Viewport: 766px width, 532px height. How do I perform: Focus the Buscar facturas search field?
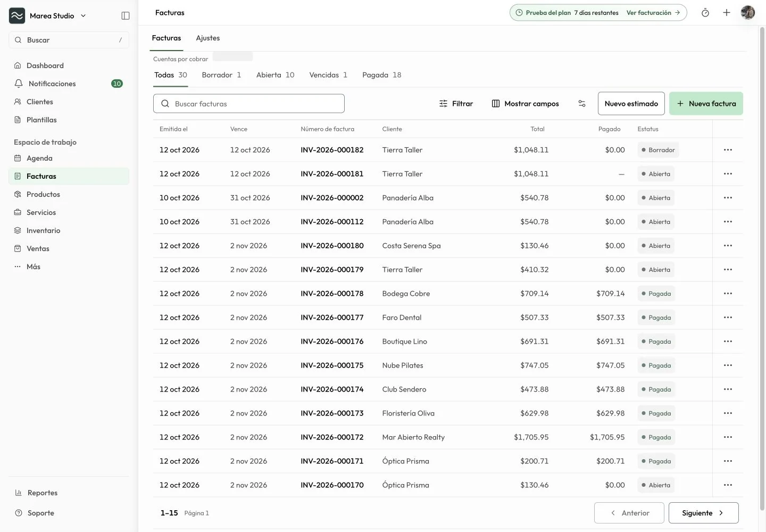point(249,104)
